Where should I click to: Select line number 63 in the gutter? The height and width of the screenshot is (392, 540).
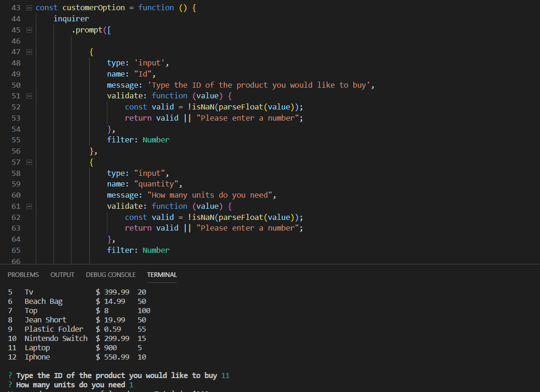[16, 228]
